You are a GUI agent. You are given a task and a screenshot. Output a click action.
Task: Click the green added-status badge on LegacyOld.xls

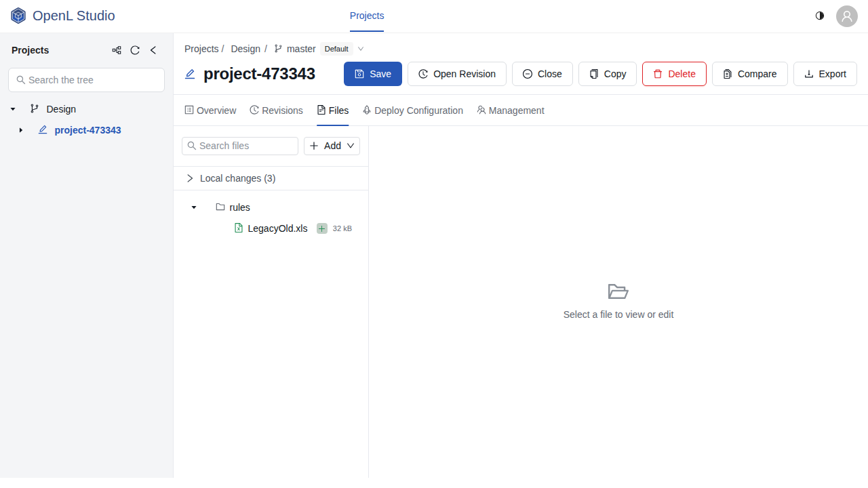click(322, 228)
